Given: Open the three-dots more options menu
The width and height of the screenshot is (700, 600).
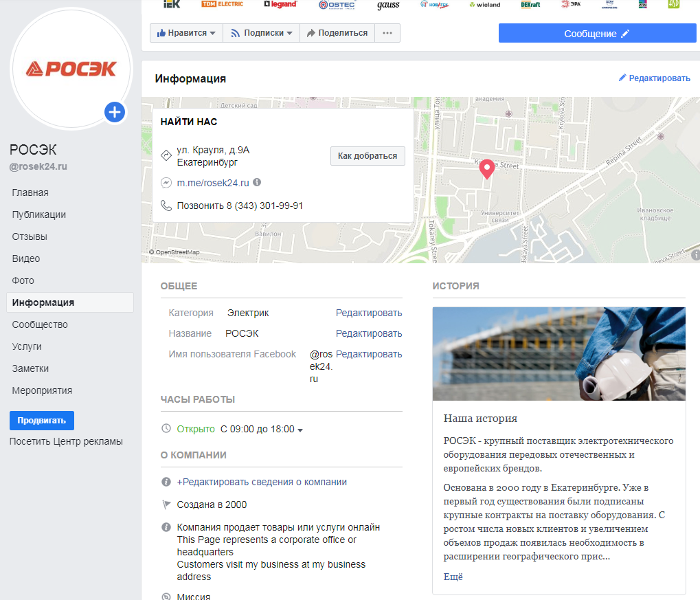Looking at the screenshot, I should coord(387,33).
